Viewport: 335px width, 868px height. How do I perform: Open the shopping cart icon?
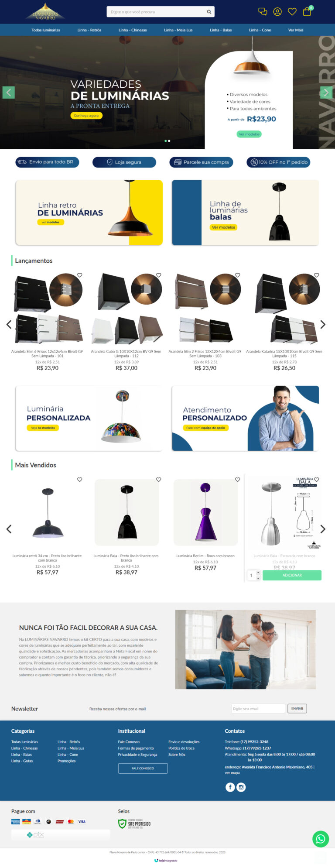click(x=307, y=11)
